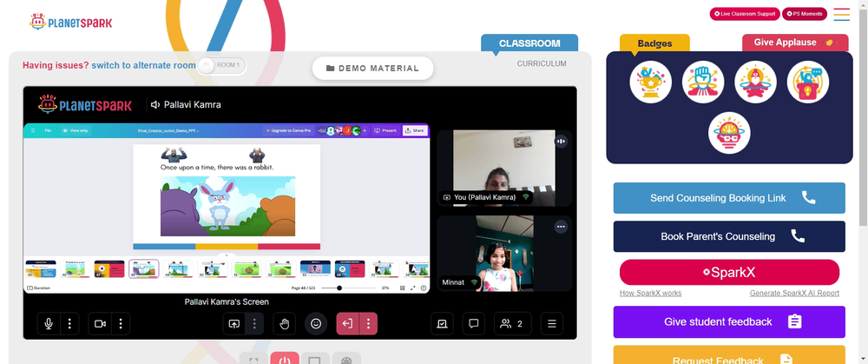Mute the microphone in the meeting toolbar
Viewport: 868px width, 364px height.
(49, 324)
